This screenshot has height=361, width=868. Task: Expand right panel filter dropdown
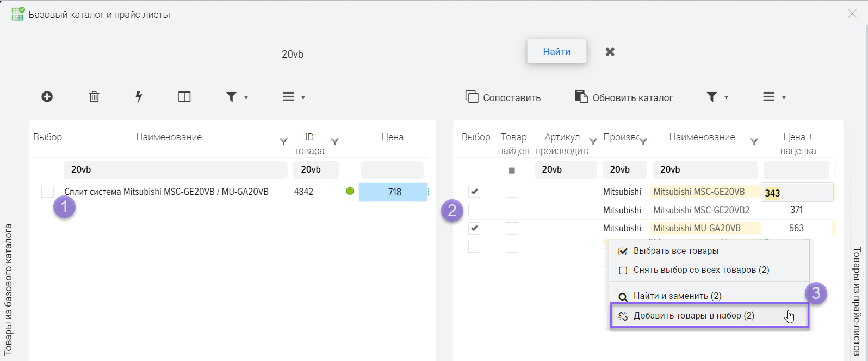coord(717,97)
